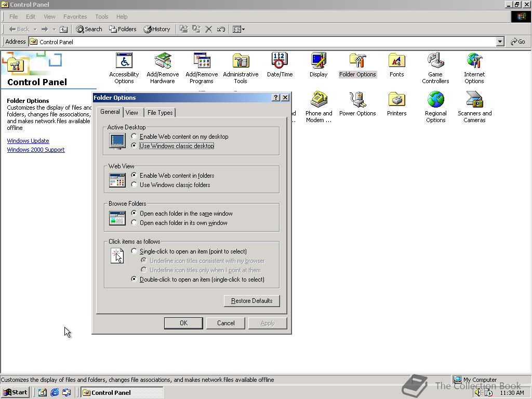Open Fonts folder icon

click(396, 65)
